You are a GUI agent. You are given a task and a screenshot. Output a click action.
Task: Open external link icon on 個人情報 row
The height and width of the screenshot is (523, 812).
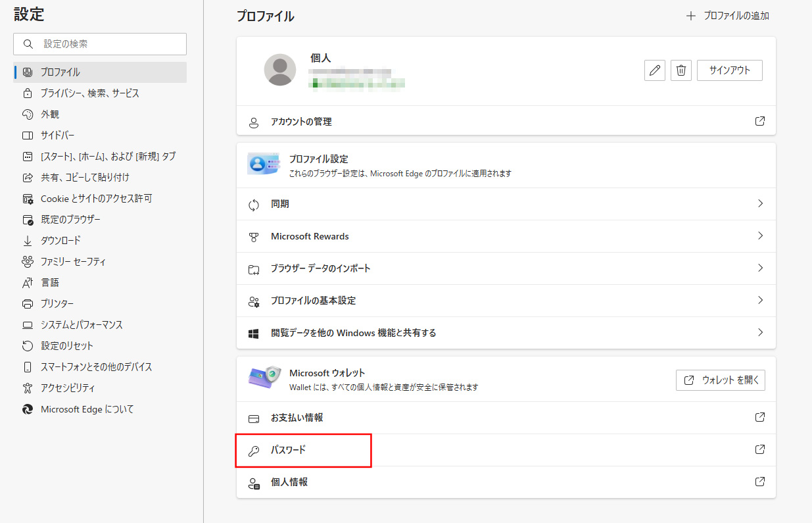(760, 482)
